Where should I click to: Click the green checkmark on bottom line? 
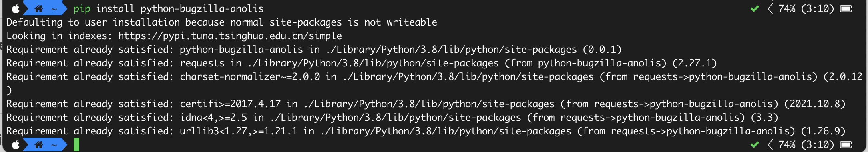coord(755,145)
